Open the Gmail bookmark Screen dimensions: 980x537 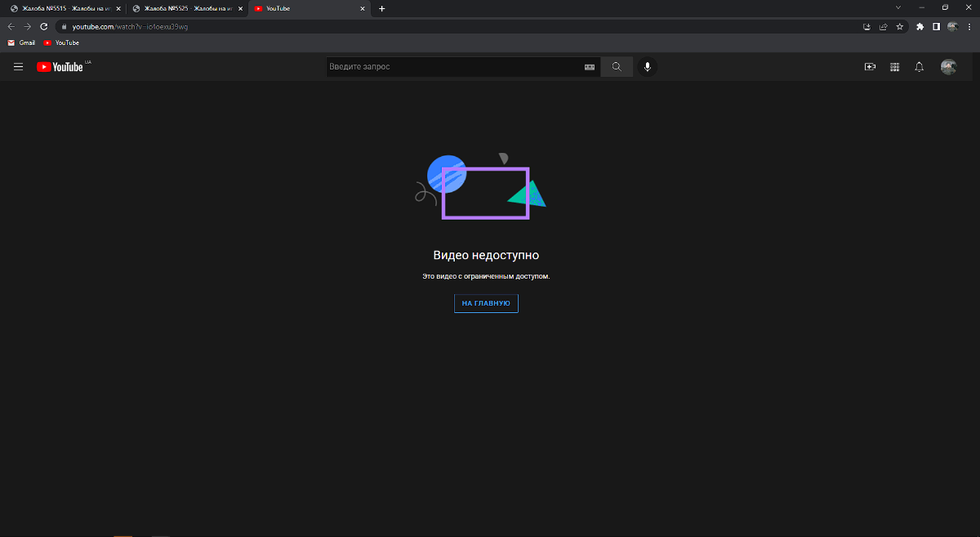tap(22, 43)
